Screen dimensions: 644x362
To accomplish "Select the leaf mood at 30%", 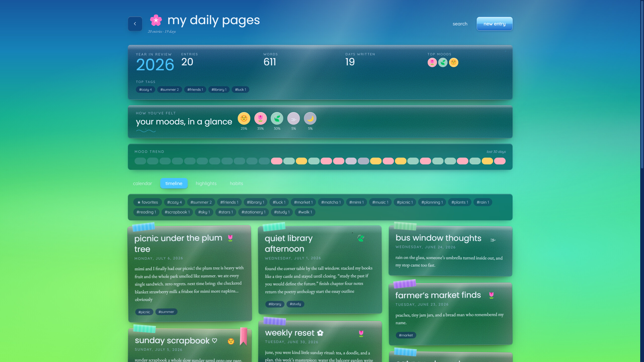I will 277,118.
